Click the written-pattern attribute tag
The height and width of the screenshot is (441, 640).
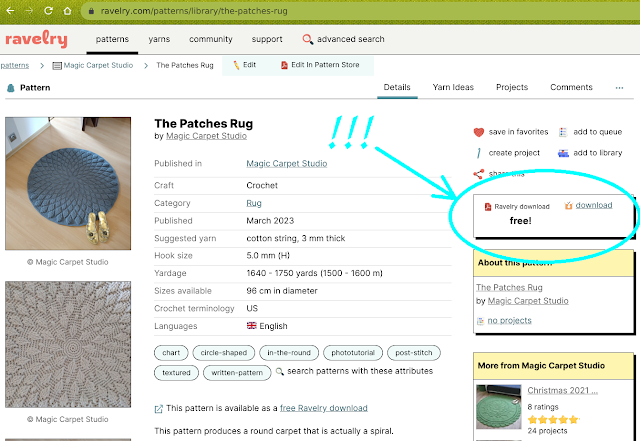click(x=237, y=373)
